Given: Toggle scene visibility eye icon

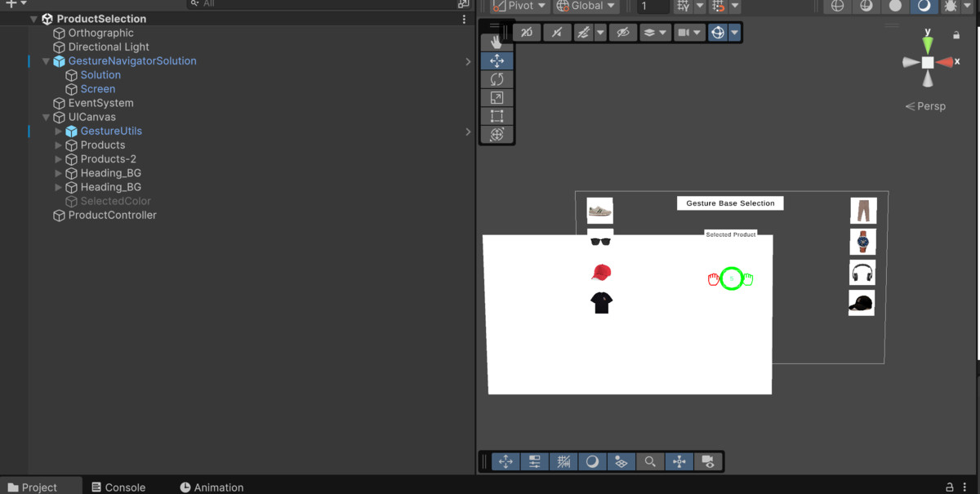Looking at the screenshot, I should pos(622,33).
